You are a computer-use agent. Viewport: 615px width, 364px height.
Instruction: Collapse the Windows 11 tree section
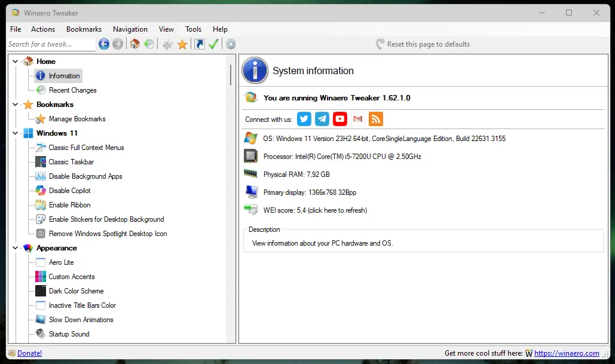click(16, 133)
